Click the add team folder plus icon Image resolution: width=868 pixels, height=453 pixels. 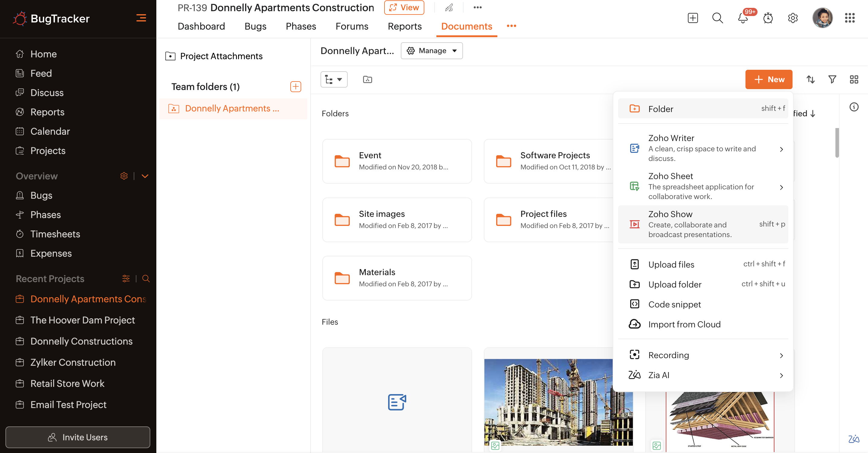point(295,87)
